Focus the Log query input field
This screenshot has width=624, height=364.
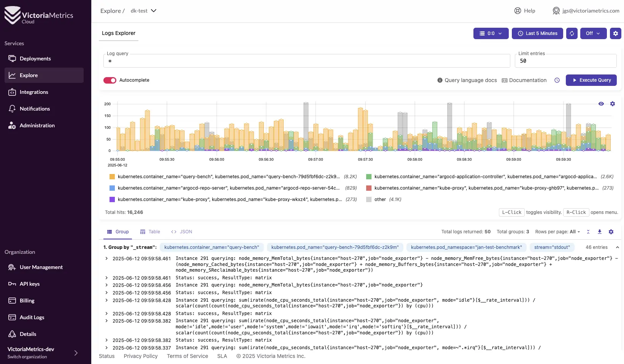306,61
